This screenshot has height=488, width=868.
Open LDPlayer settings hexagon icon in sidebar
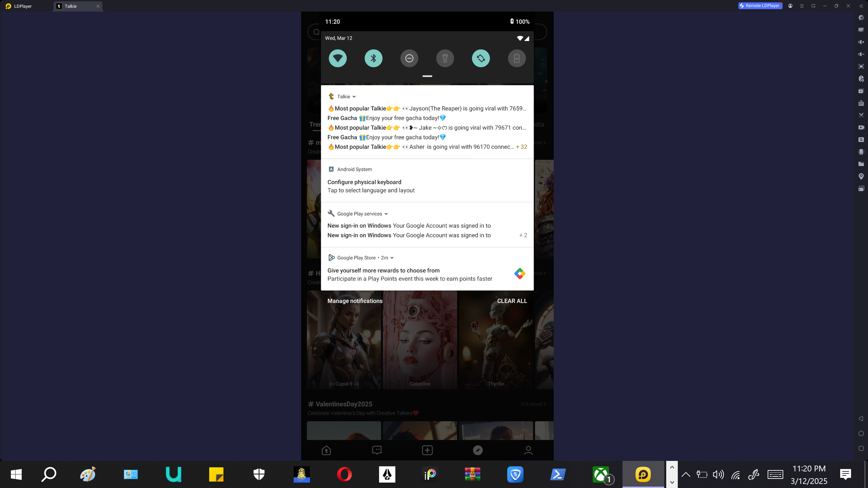click(x=861, y=18)
